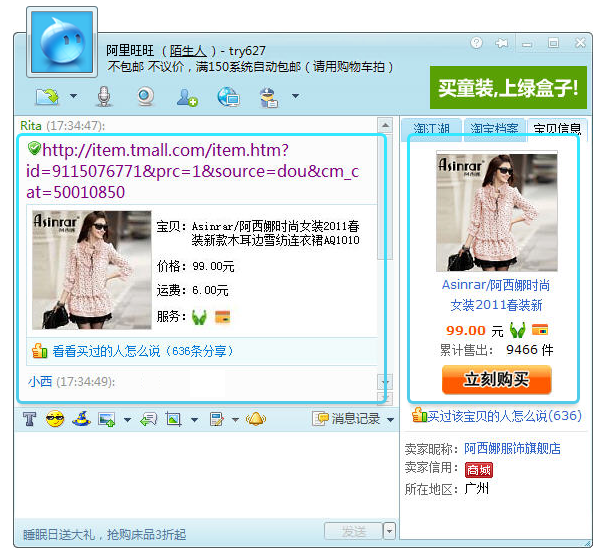Image resolution: width=602 pixels, height=553 pixels.
Task: Open the dropdown arrow beside 消息记录
Action: pos(390,420)
